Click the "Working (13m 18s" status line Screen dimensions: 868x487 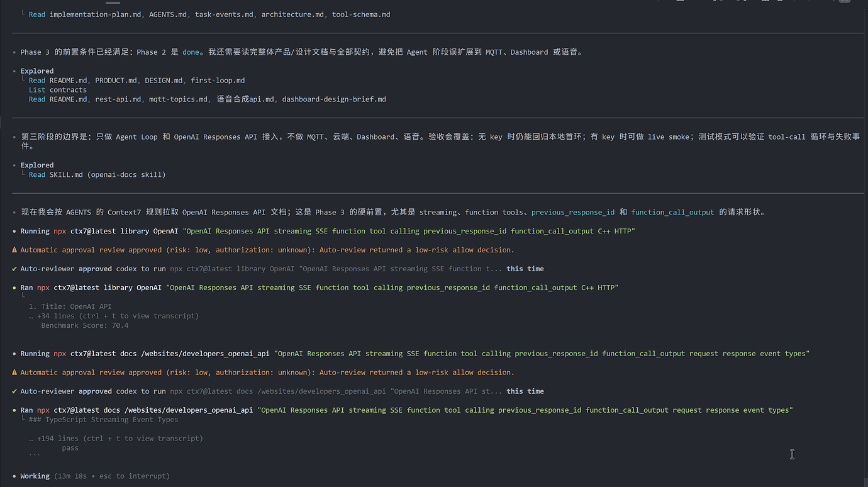click(x=91, y=476)
